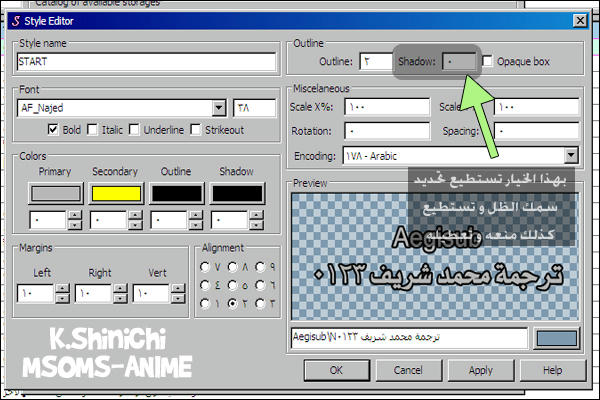Viewport: 600px width, 400px height.
Task: Click the Shadow color swatch
Action: point(236,192)
